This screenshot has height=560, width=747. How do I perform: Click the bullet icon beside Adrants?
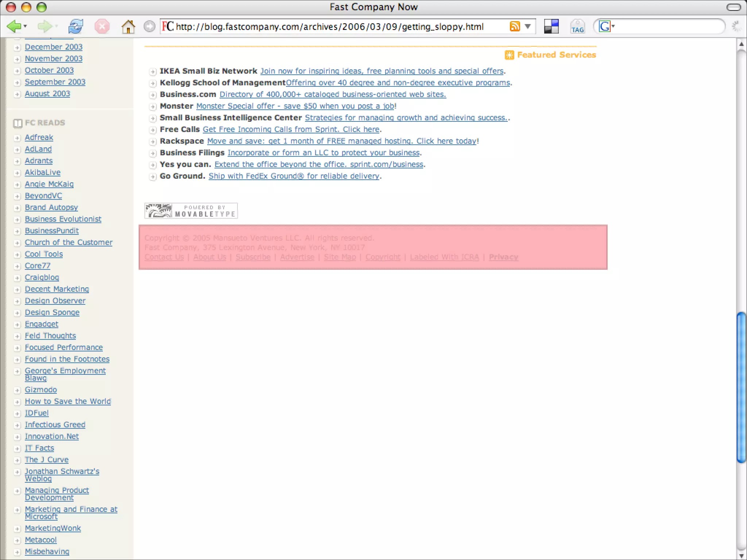pyautogui.click(x=17, y=162)
